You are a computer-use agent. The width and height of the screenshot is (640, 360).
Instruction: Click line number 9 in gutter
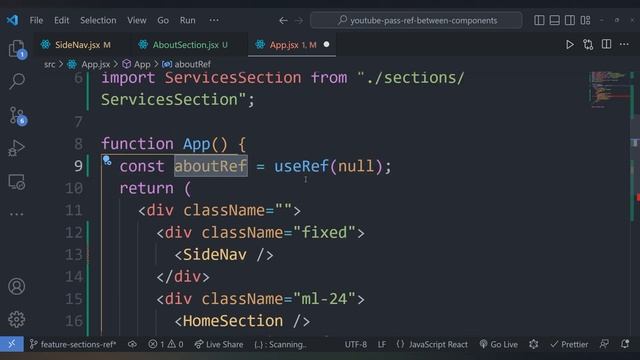point(78,166)
